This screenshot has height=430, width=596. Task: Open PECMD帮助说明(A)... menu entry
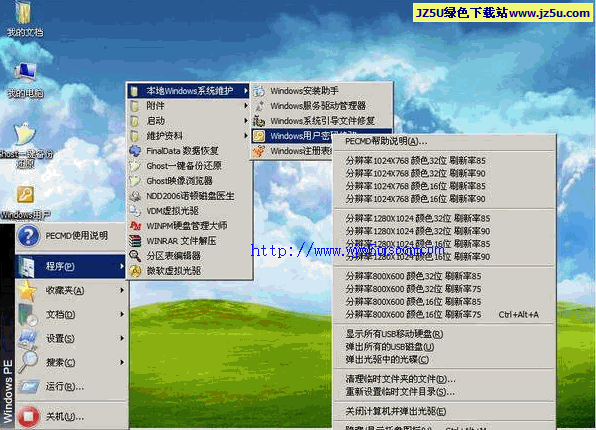coord(444,141)
